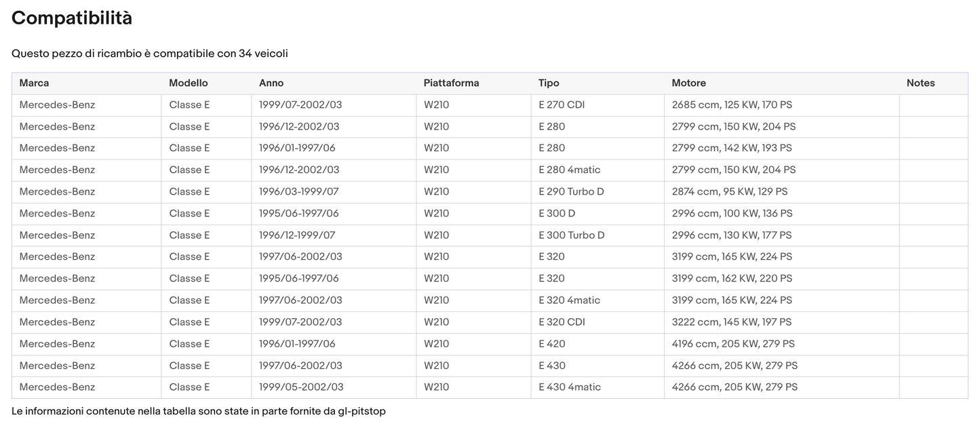The image size is (980, 428).
Task: Click the E 430 4matic cell
Action: 570,387
